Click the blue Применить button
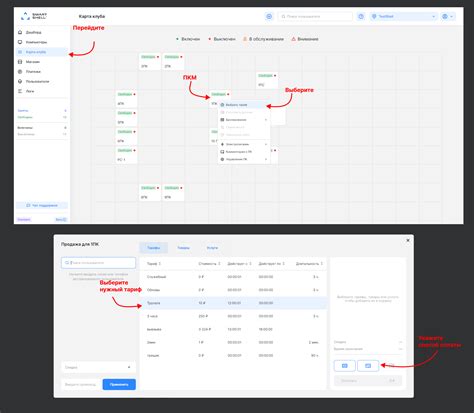 tap(119, 384)
